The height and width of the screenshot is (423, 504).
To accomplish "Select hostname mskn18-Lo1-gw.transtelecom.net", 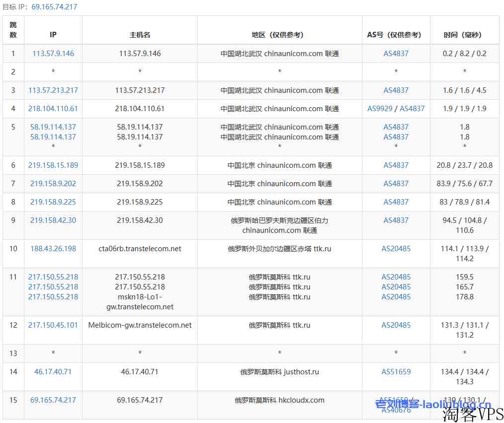I will (140, 301).
